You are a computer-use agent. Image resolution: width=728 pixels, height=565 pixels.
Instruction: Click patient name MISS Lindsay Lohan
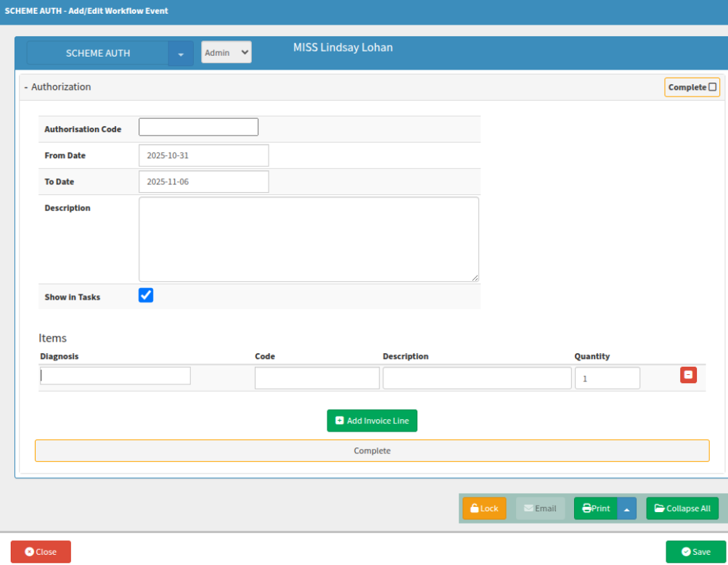(343, 47)
